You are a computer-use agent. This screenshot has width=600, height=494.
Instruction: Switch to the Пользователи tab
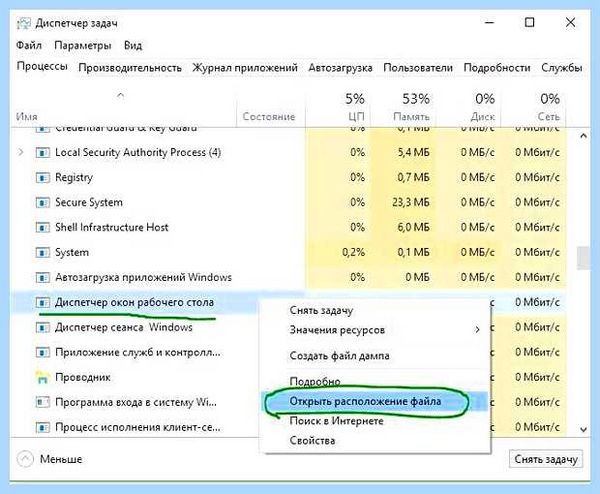click(418, 68)
